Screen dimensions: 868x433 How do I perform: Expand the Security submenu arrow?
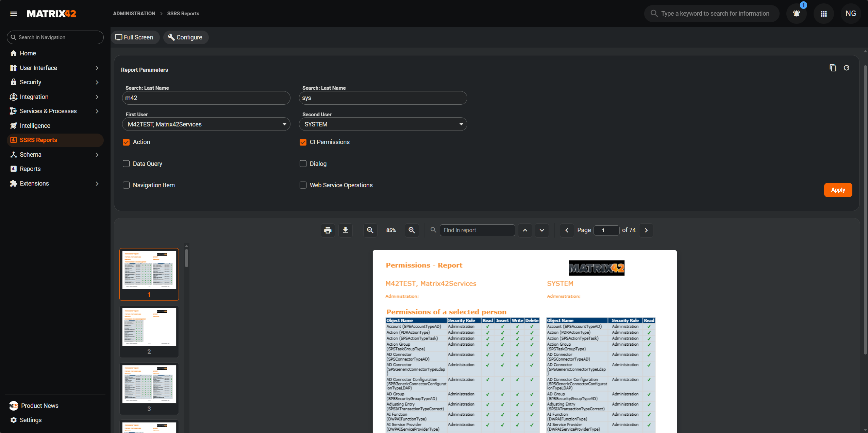[x=97, y=82]
